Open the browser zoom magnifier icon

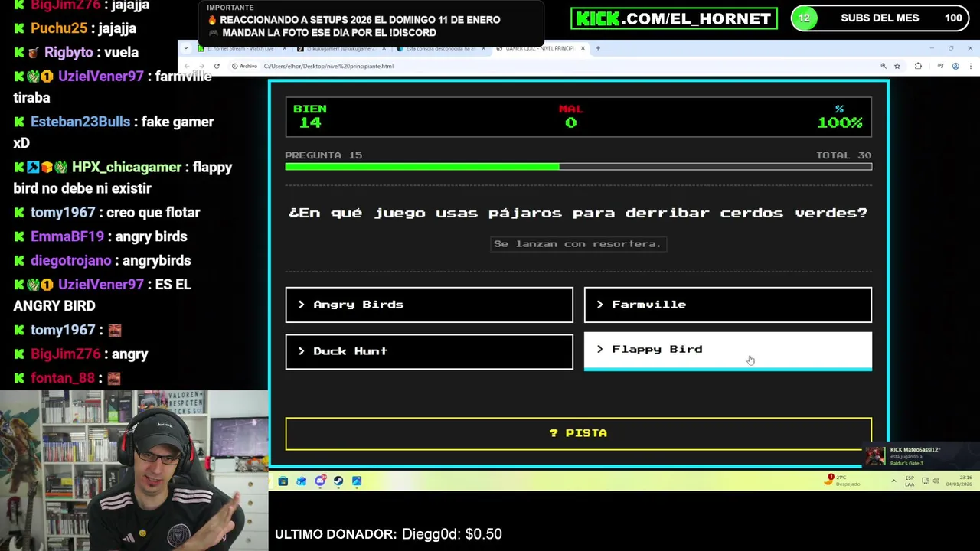point(883,66)
